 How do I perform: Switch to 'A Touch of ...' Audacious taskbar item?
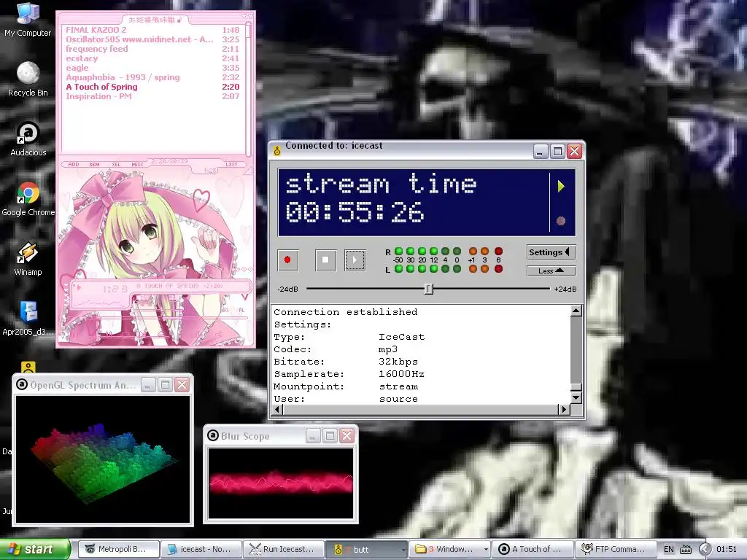tap(533, 549)
